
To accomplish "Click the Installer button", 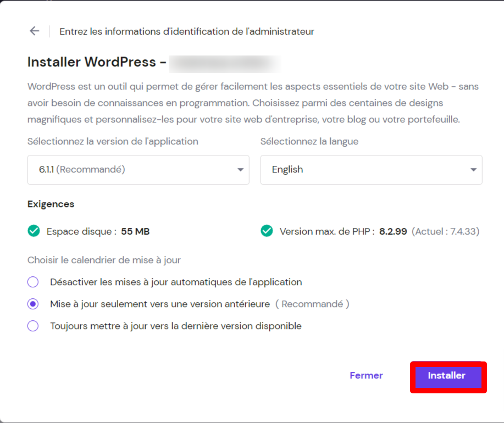I will pos(447,376).
